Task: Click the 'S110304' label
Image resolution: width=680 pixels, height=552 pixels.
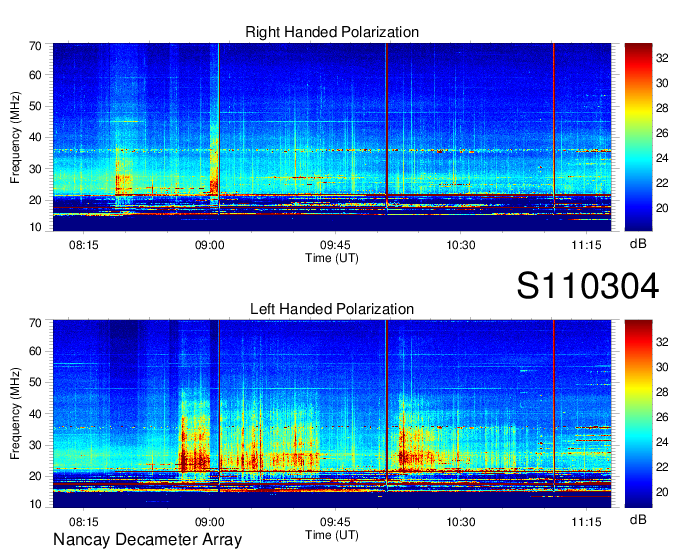Action: click(x=588, y=286)
